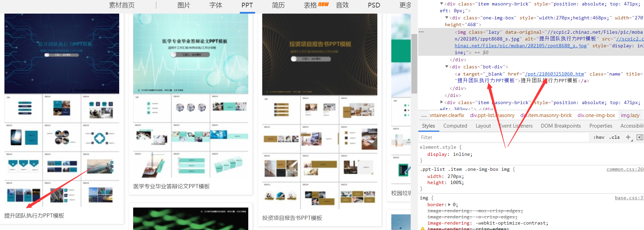Image resolution: width=644 pixels, height=230 pixels.
Task: Select the PPT navigation tab
Action: tap(247, 5)
